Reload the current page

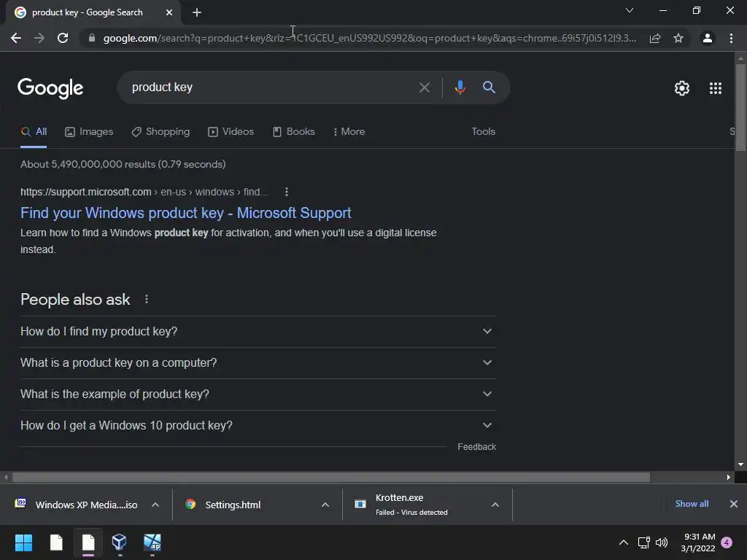(x=63, y=38)
